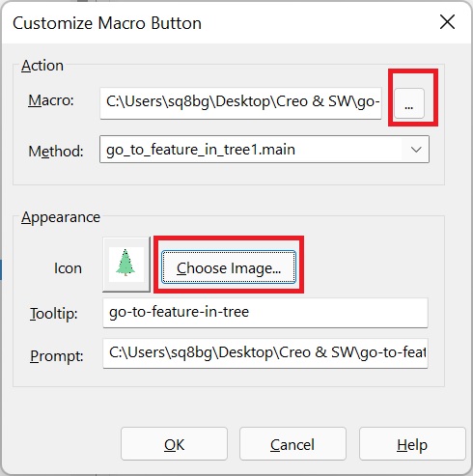Click the Tooltip: label

[54, 314]
